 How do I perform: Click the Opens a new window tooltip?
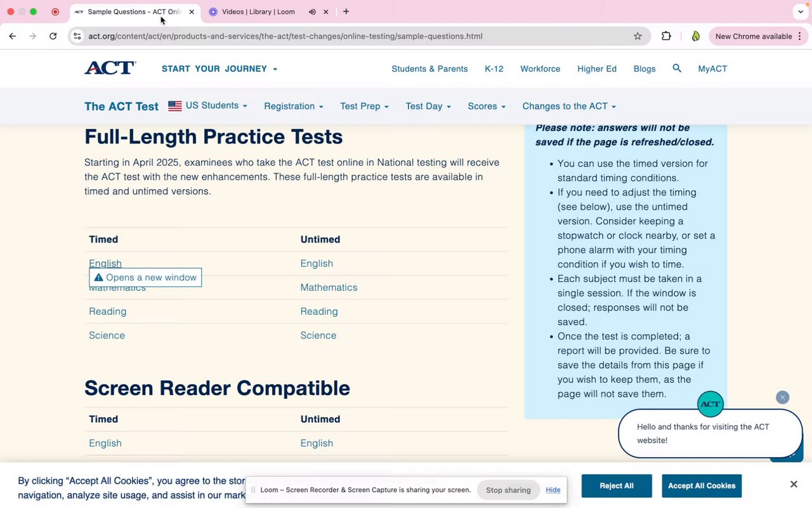146,277
